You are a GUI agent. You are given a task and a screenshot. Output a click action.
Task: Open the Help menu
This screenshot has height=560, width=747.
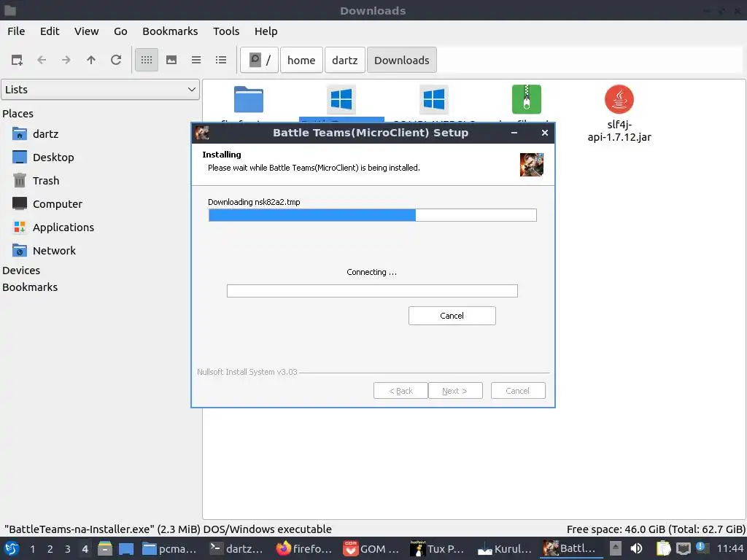(x=266, y=31)
